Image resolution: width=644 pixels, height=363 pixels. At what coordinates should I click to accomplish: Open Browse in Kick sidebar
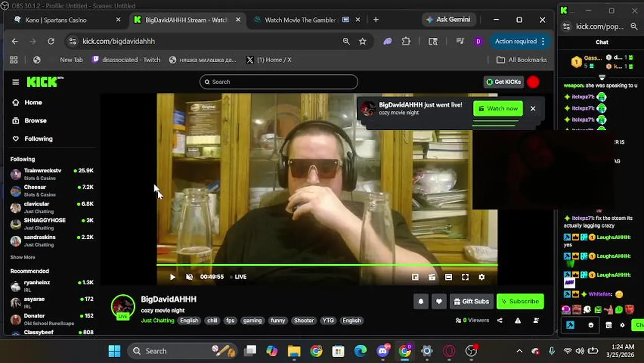[35, 120]
